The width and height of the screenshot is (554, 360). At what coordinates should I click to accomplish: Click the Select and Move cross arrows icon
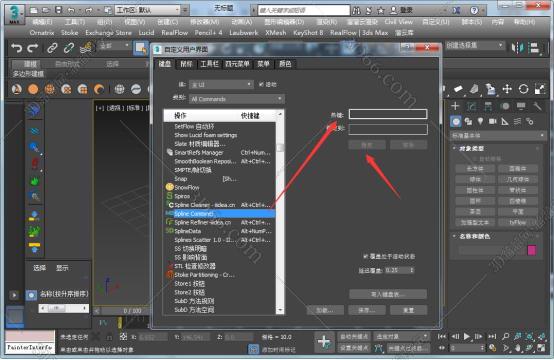tap(507, 89)
